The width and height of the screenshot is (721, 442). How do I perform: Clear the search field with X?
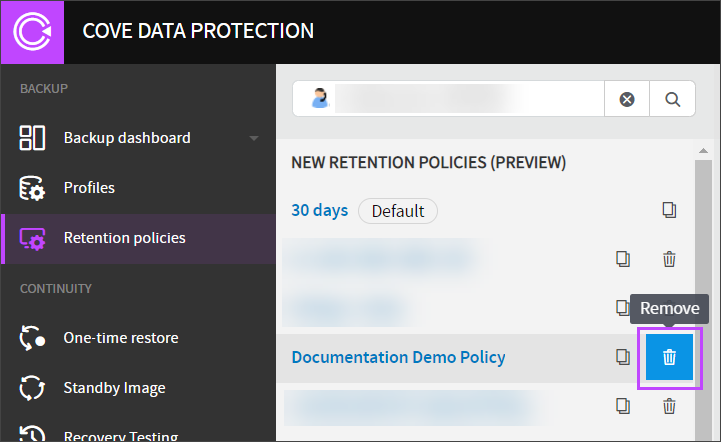(x=627, y=99)
